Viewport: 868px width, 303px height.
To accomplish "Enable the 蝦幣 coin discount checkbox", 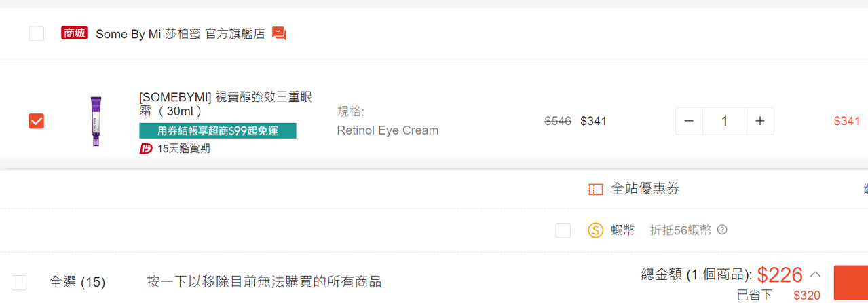I will click(x=563, y=230).
